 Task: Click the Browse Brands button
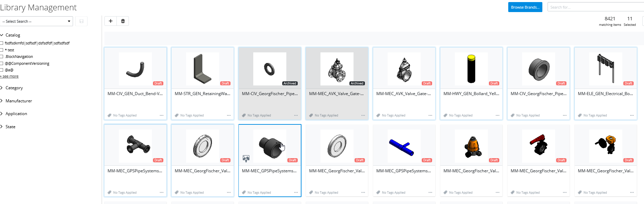pos(525,7)
